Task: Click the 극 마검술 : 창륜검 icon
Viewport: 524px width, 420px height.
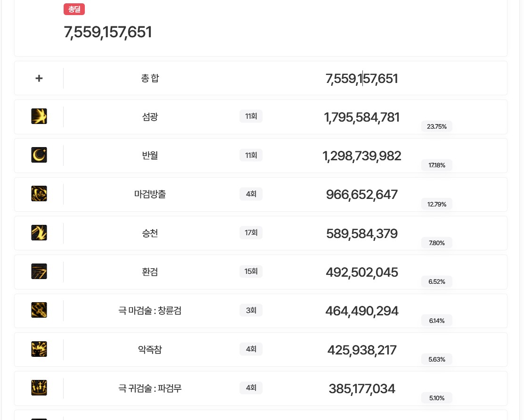Action: 39,310
